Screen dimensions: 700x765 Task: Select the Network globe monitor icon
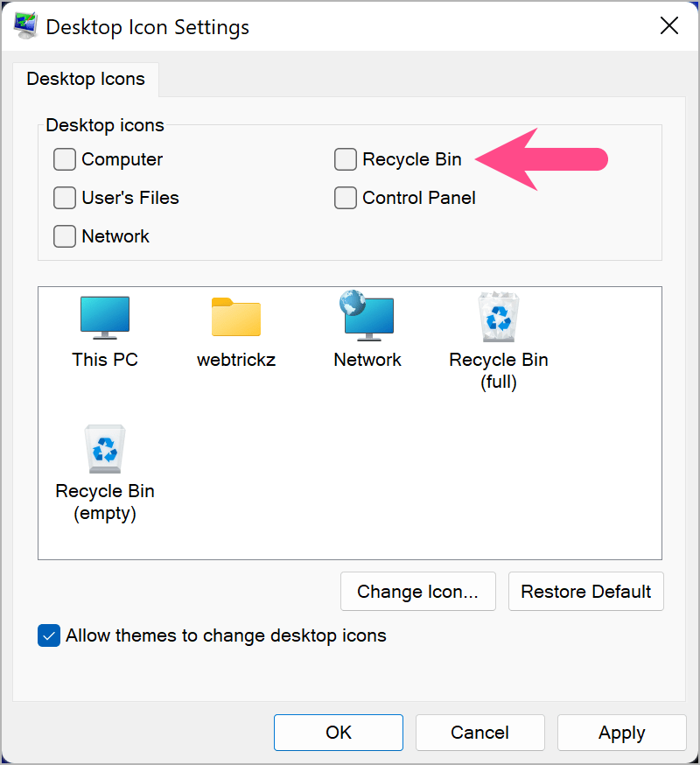pos(367,315)
